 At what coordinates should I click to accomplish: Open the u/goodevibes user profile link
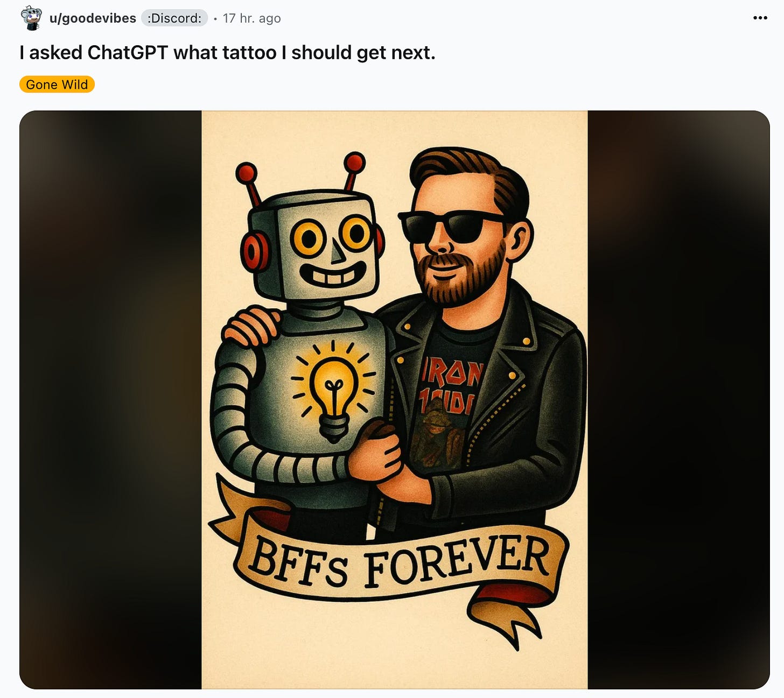click(93, 18)
